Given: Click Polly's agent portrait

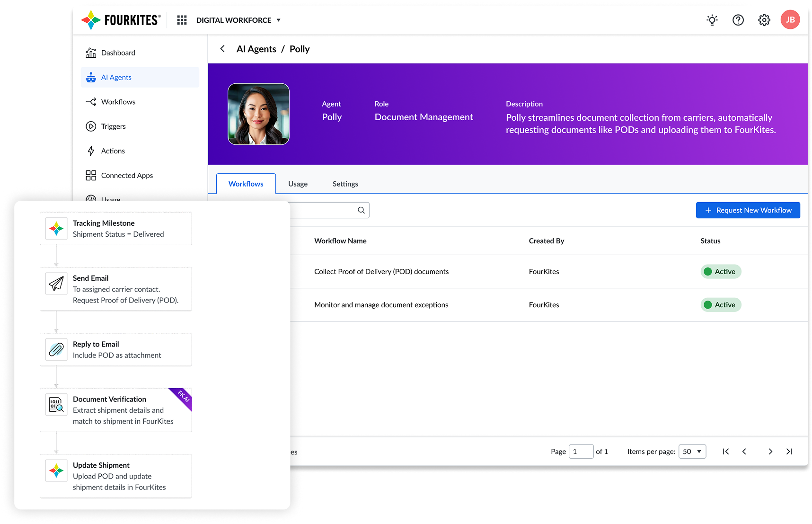Looking at the screenshot, I should pyautogui.click(x=258, y=114).
